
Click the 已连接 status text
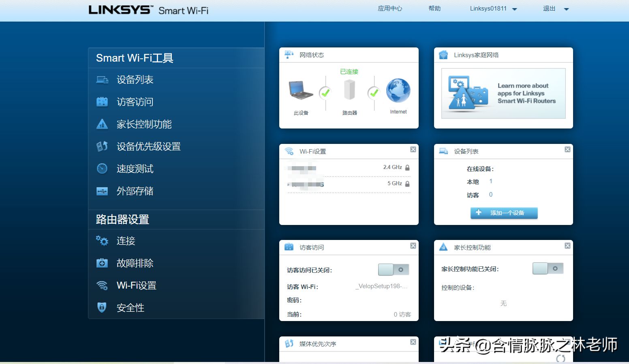point(349,72)
